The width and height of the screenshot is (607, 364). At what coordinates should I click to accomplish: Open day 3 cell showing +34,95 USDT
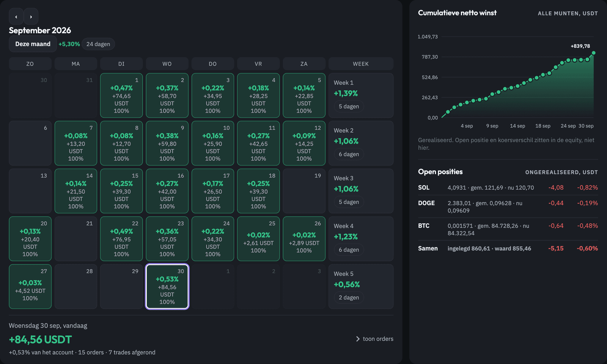tap(213, 96)
